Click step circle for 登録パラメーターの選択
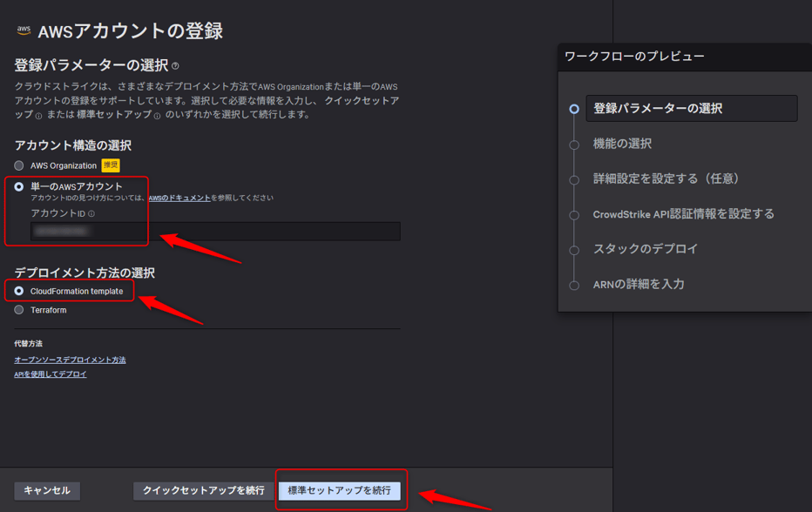The height and width of the screenshot is (512, 812). click(x=574, y=109)
